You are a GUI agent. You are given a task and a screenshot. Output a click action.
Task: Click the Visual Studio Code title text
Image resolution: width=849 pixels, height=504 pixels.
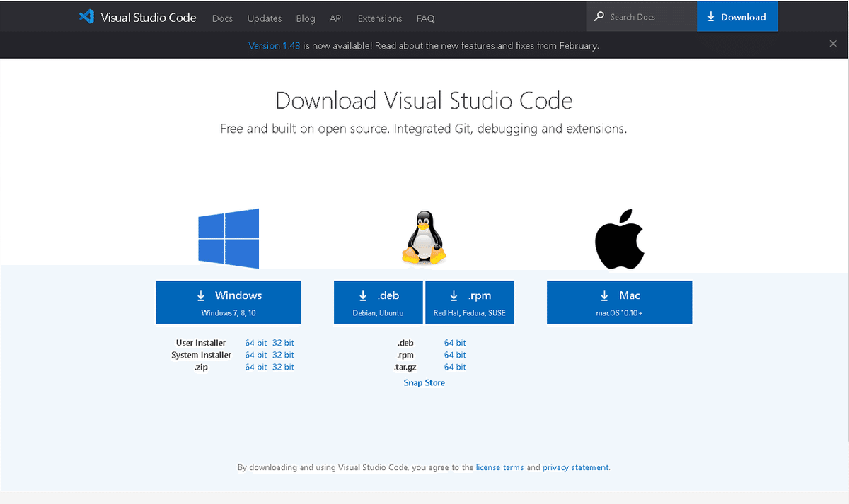[149, 17]
